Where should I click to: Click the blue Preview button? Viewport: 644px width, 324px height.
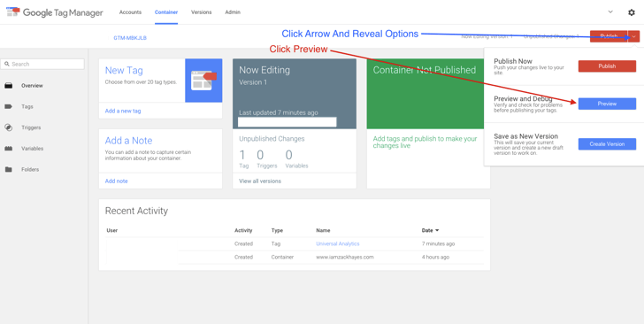coord(607,104)
